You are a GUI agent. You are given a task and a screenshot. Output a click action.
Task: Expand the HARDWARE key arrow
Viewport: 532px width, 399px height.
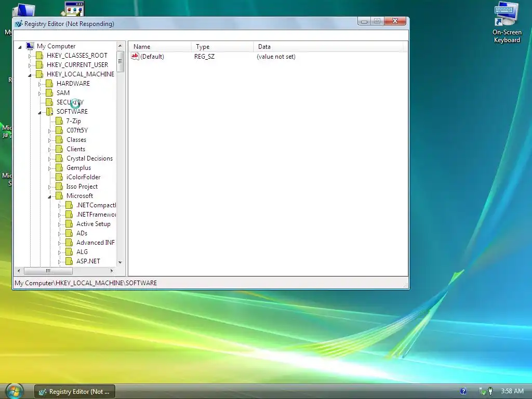pos(39,84)
